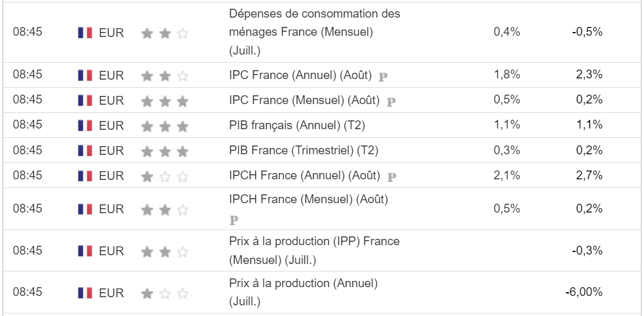Screen dimensions: 644x316
Task: Click the star rating for Prix à la production (Annuel)
Action: 164,293
